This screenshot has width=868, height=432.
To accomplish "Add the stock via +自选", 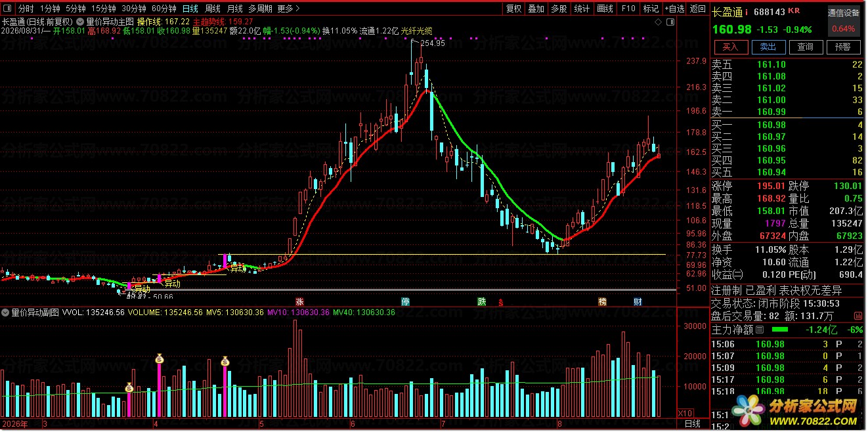I will click(674, 9).
